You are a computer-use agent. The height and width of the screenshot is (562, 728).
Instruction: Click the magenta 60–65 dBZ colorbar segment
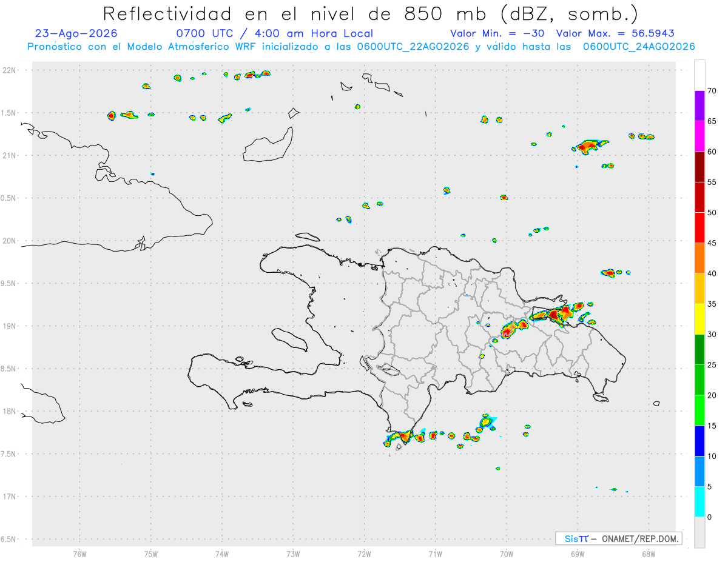pyautogui.click(x=699, y=136)
